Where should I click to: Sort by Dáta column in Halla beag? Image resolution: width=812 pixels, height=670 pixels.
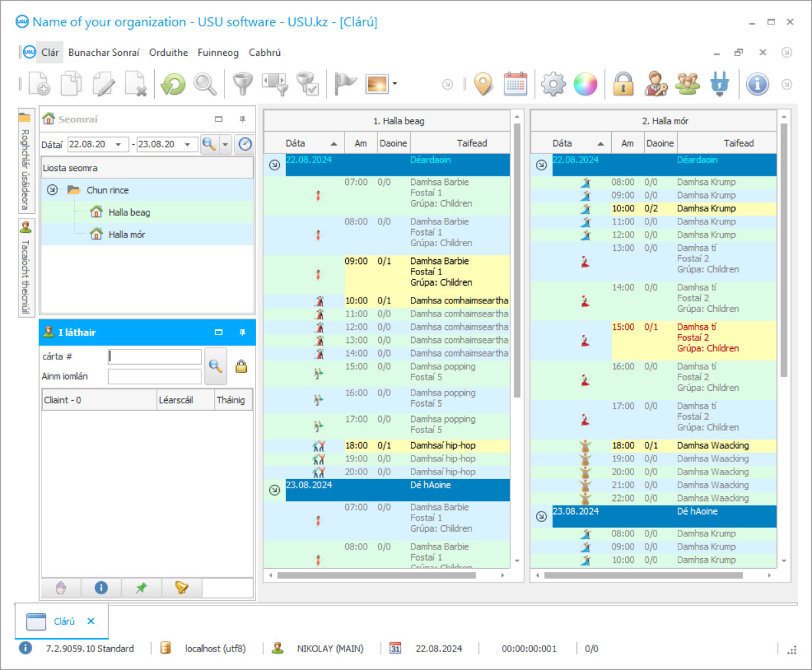click(x=304, y=143)
